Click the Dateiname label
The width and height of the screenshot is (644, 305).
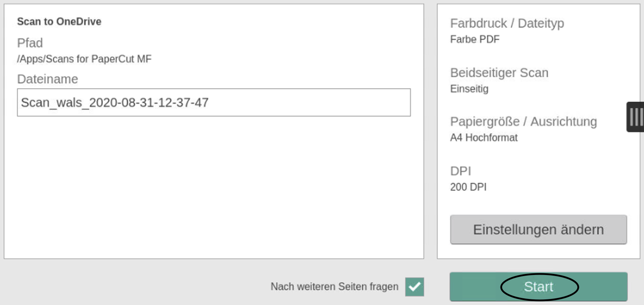click(x=47, y=79)
